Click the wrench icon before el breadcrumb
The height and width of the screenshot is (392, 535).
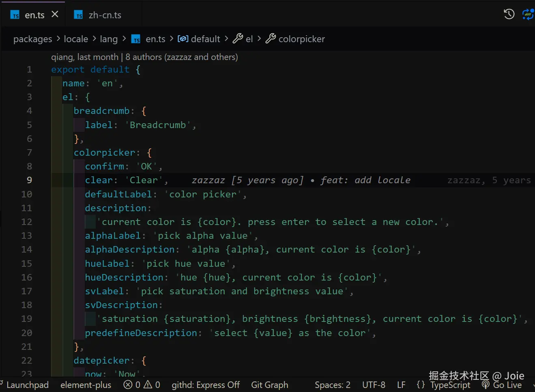click(x=238, y=39)
